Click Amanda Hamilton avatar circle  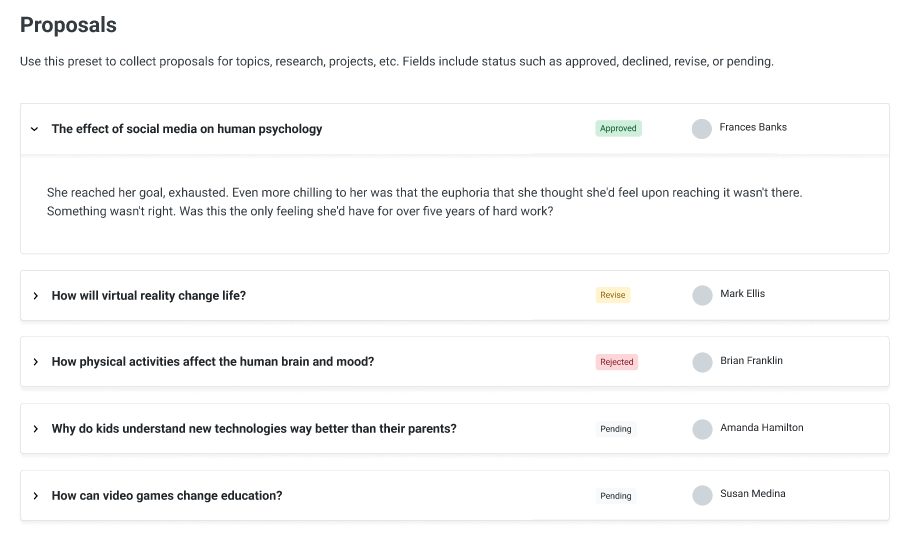(x=702, y=429)
